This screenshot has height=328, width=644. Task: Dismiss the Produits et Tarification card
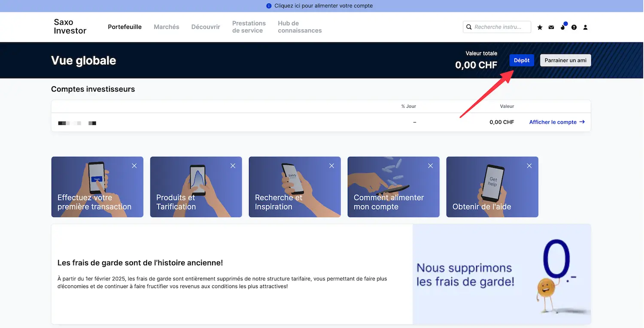click(233, 166)
